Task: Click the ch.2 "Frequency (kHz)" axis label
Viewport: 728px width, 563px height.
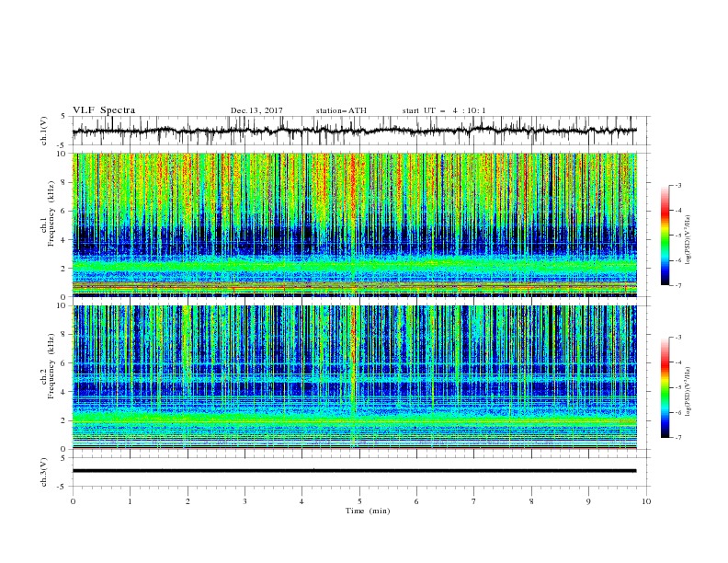Action: (51, 365)
